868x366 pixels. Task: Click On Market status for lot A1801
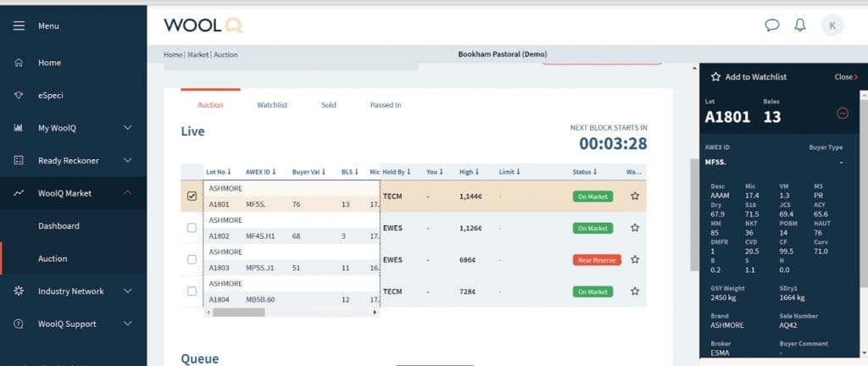593,197
